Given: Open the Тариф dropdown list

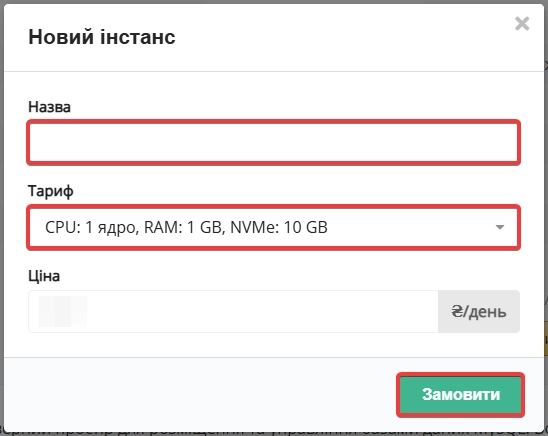Looking at the screenshot, I should [273, 227].
